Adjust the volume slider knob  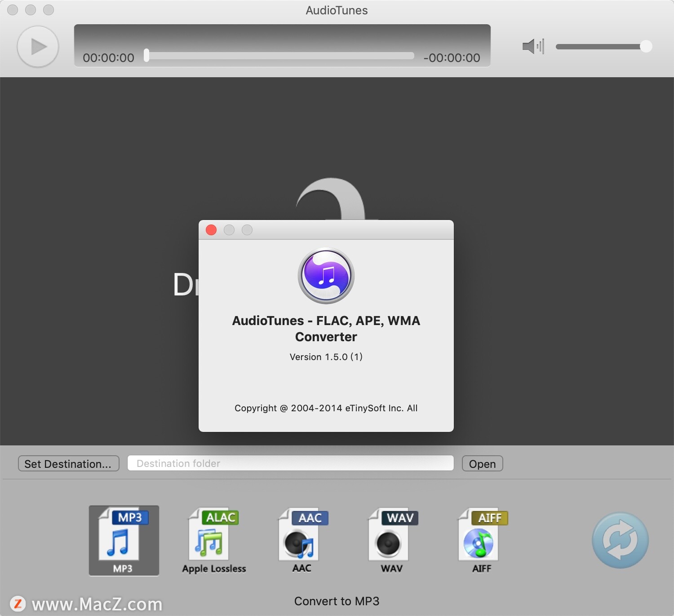tap(646, 46)
